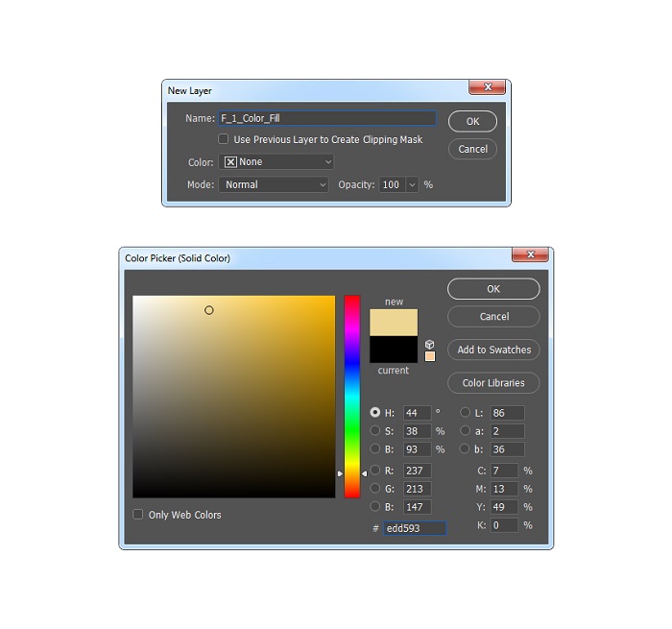Click the layer Name input field
The height and width of the screenshot is (629, 672).
(327, 118)
